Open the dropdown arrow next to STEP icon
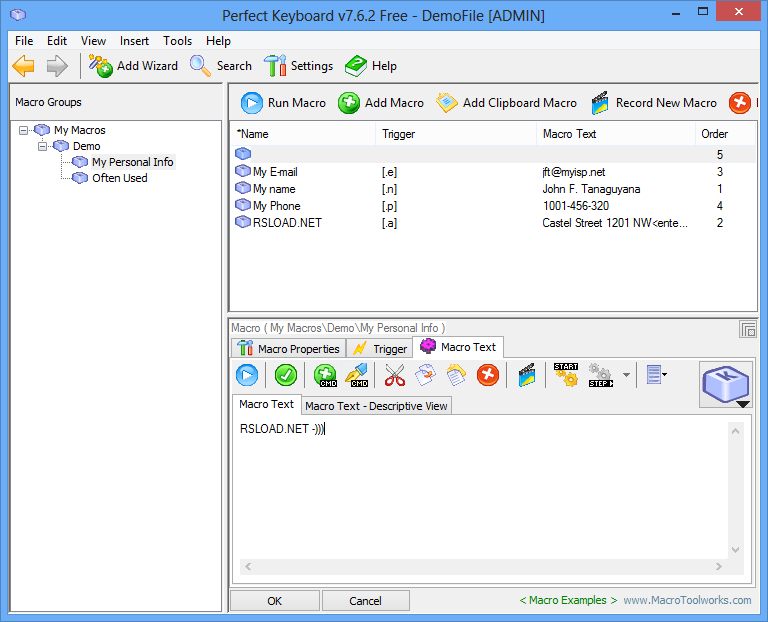The image size is (768, 622). coord(626,375)
